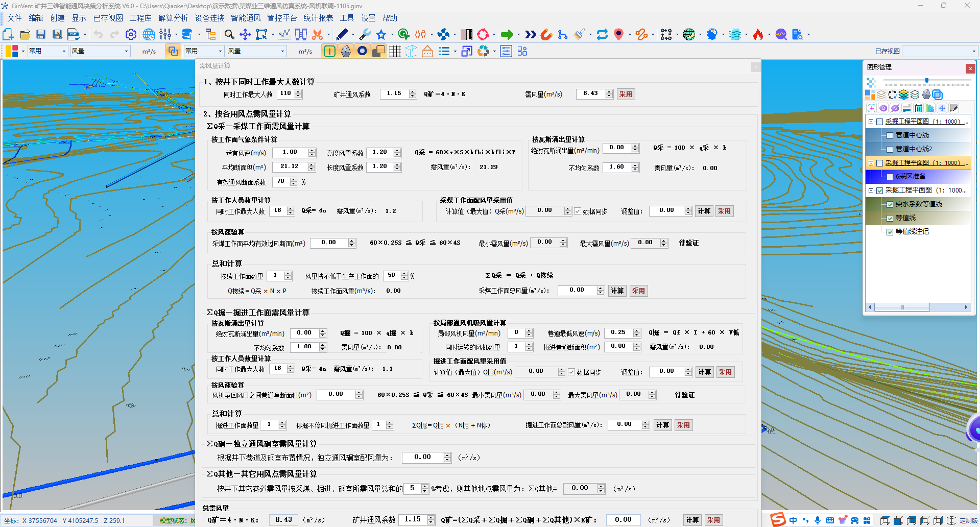Screen dimensions: 980x527
Task: Click the wrench tool icon
Action: pyautogui.click(x=365, y=34)
